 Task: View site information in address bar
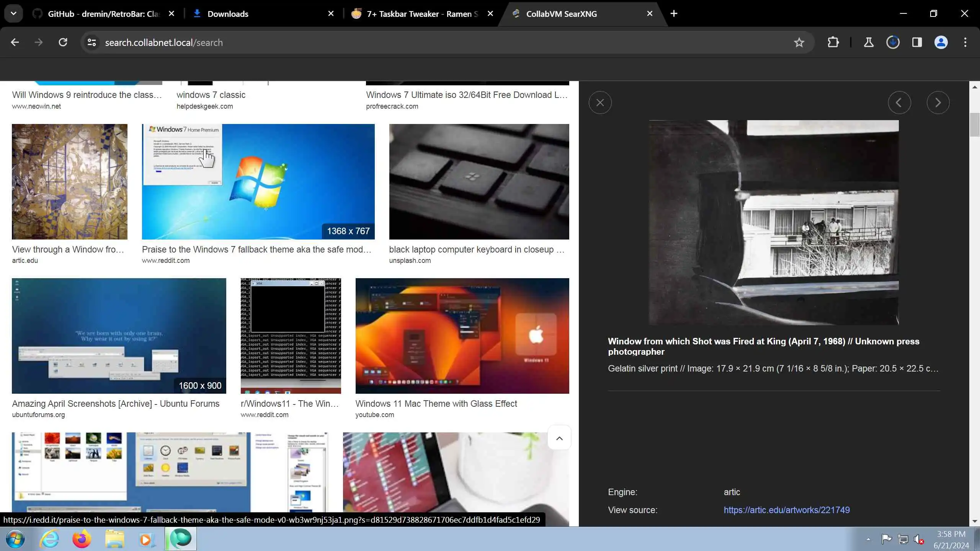coord(91,42)
